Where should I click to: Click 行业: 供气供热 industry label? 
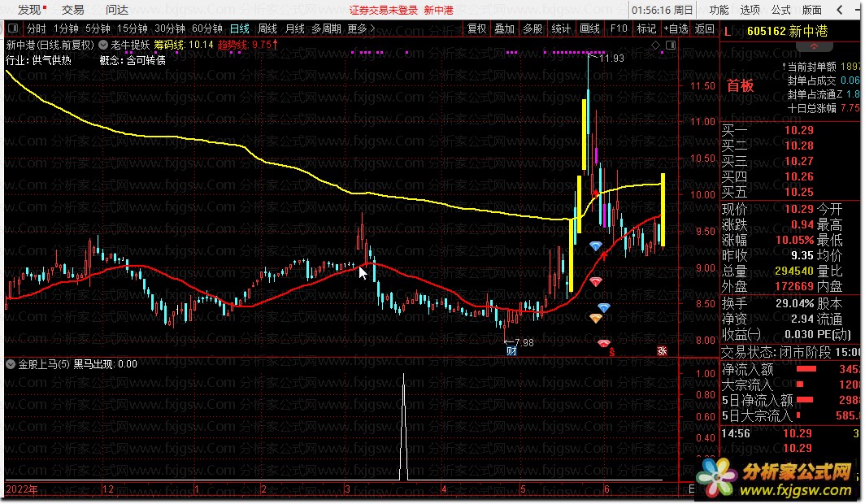(39, 61)
